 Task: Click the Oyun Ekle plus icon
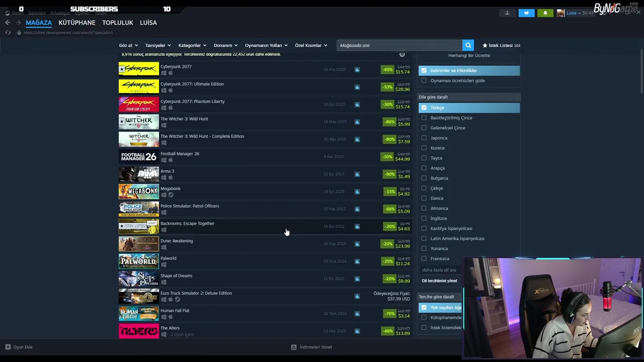pos(8,347)
